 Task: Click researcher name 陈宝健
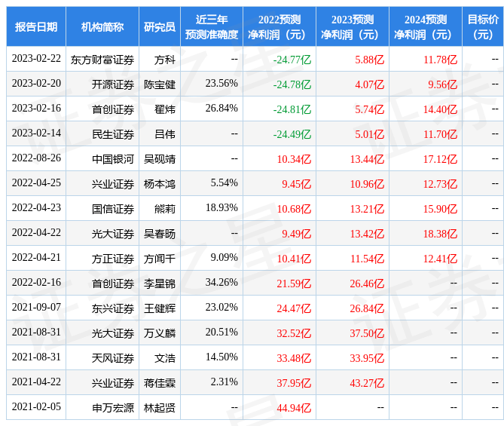(x=160, y=84)
